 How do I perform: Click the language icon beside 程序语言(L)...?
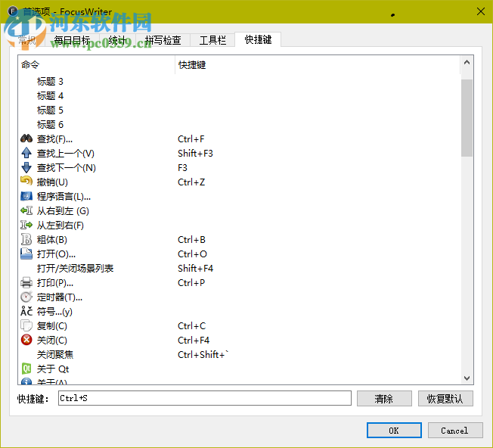(x=26, y=196)
